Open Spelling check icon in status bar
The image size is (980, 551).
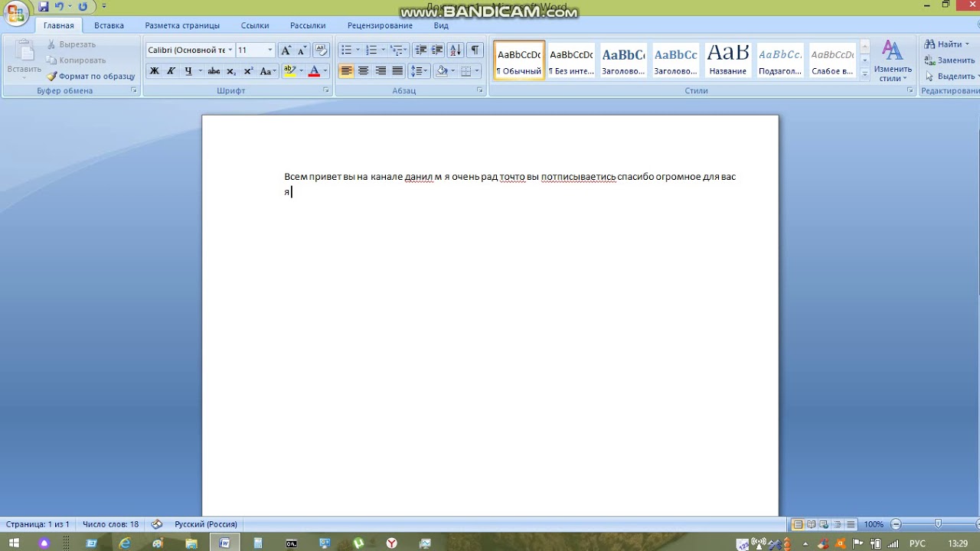pos(157,524)
